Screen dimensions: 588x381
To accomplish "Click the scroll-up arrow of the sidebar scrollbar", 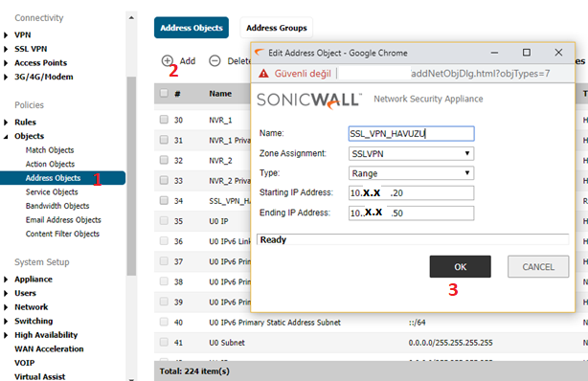I will [131, 17].
